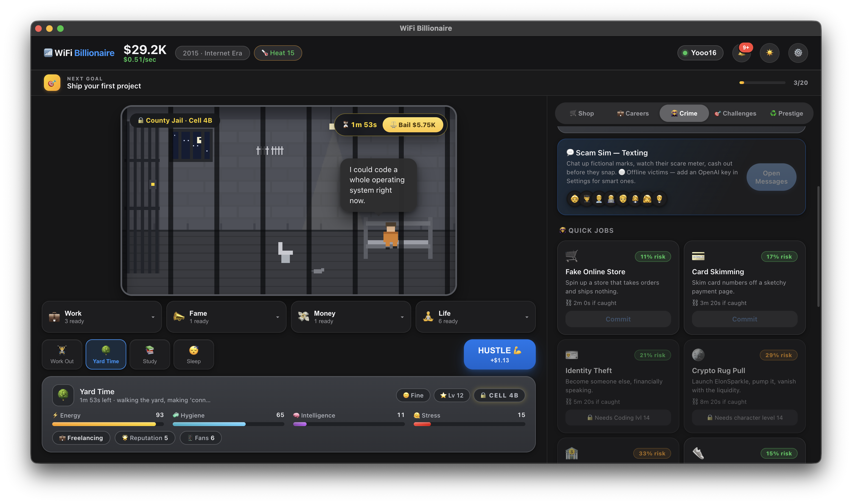Switch to the Challenges tab
The image size is (852, 504).
(x=736, y=113)
